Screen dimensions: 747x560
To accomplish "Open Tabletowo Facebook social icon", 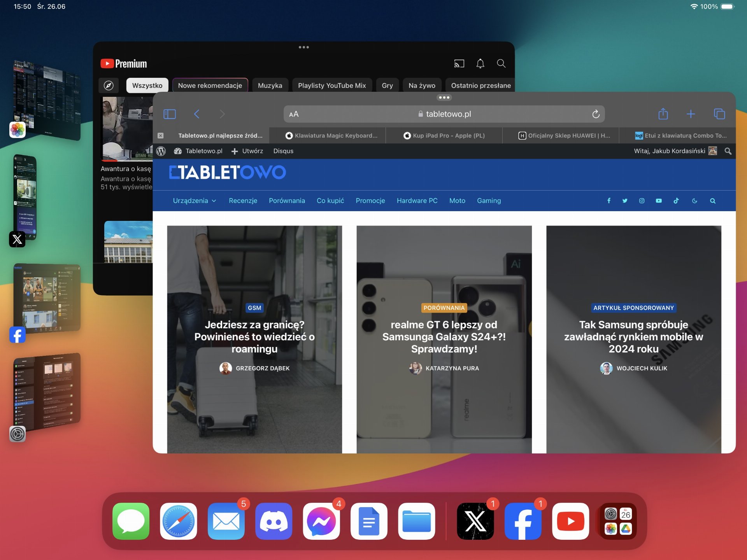I will (x=609, y=201).
